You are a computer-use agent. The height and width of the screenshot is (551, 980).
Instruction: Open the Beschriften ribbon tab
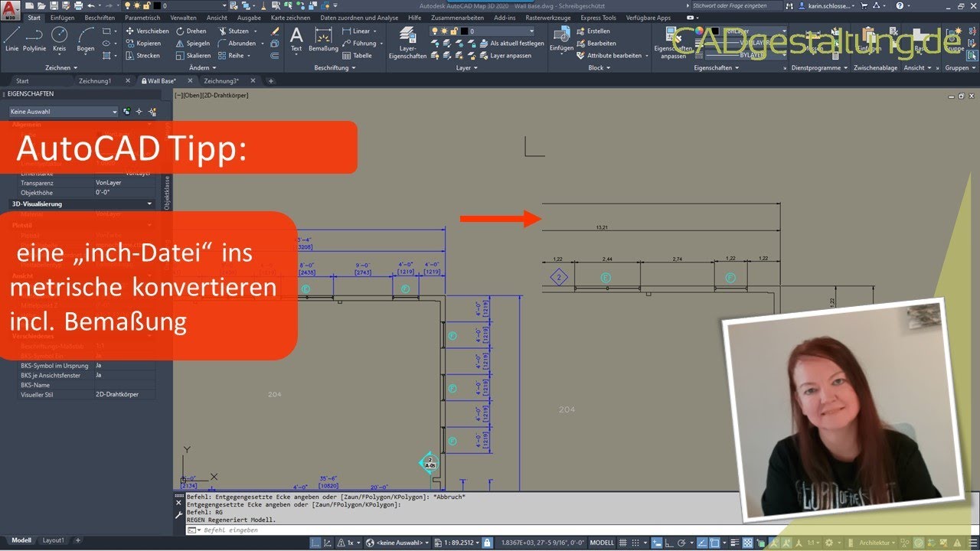click(100, 18)
